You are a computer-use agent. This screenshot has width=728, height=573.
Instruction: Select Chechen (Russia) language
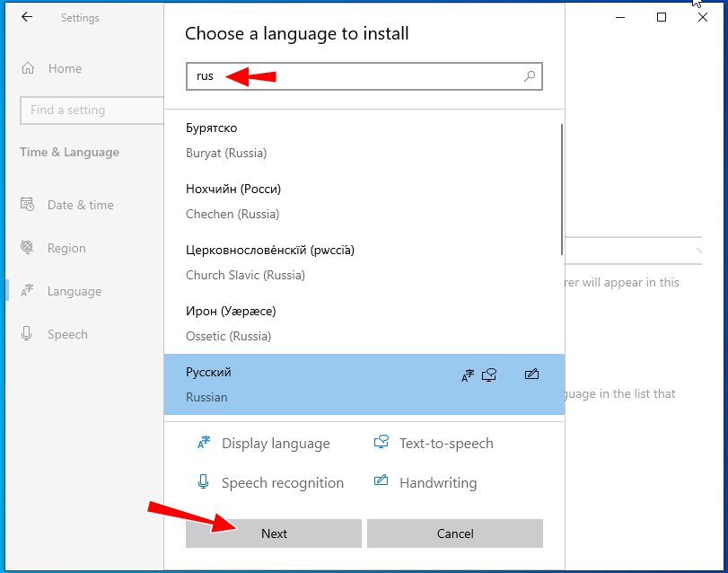pos(364,201)
